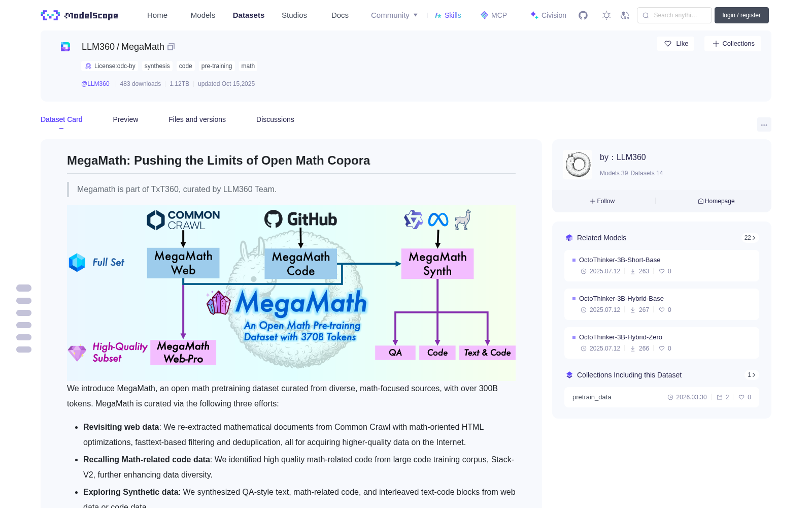Follow the LLM360 organization

602,201
